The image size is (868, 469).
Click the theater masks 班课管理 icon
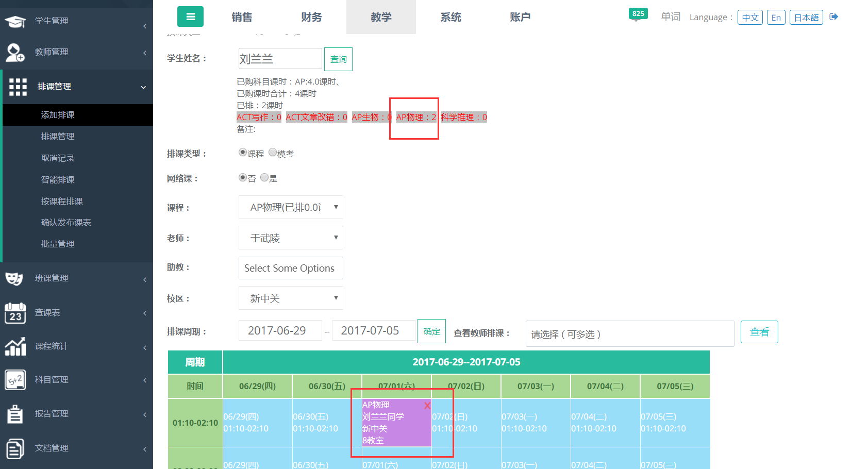[x=15, y=279]
